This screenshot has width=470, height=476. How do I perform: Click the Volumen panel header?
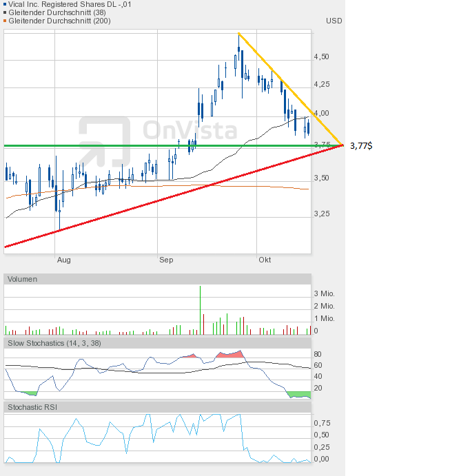pyautogui.click(x=23, y=279)
